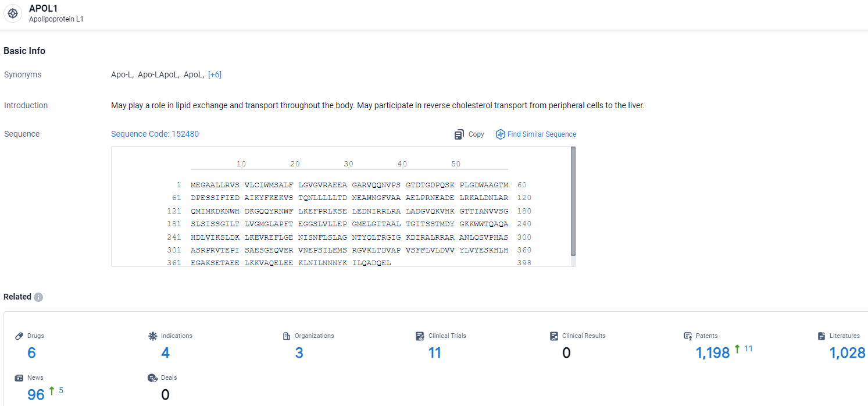This screenshot has width=868, height=406.
Task: Expand the +6 more synonyms
Action: [x=215, y=74]
